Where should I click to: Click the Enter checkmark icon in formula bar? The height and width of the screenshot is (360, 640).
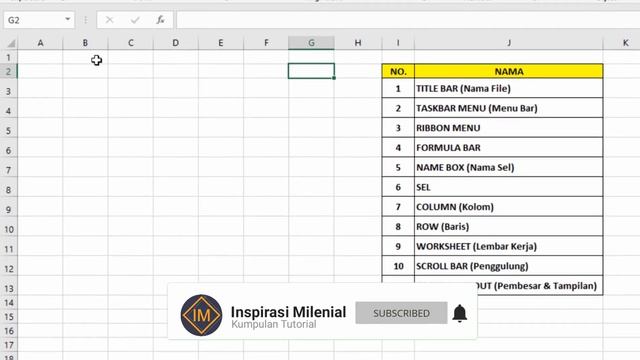[x=135, y=20]
